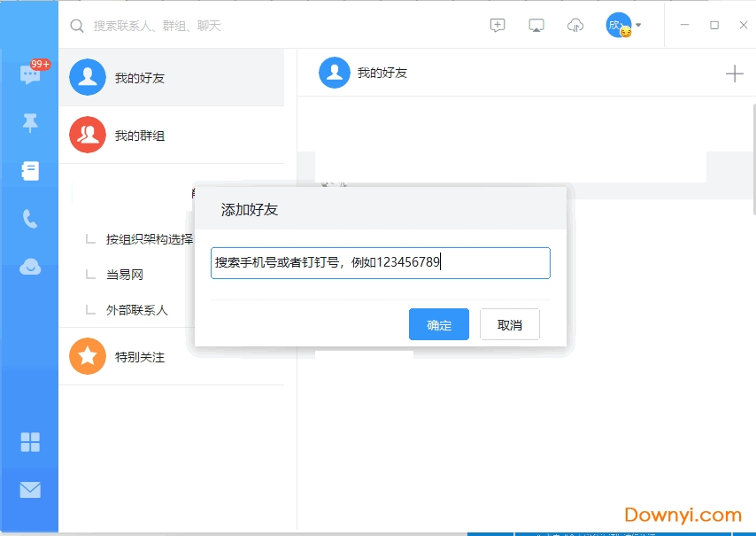756x536 pixels.
Task: Click the phone number search input field
Action: click(x=381, y=263)
